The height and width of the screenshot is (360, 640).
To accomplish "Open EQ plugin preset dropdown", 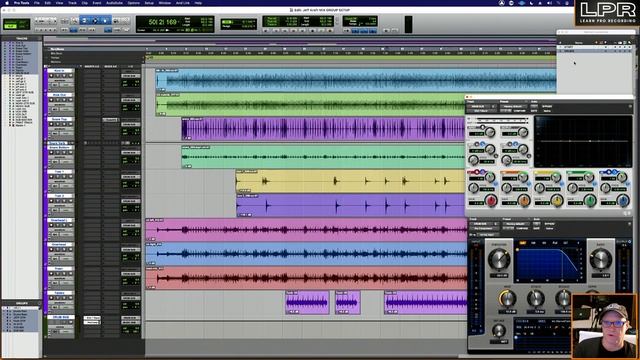I will tap(513, 106).
